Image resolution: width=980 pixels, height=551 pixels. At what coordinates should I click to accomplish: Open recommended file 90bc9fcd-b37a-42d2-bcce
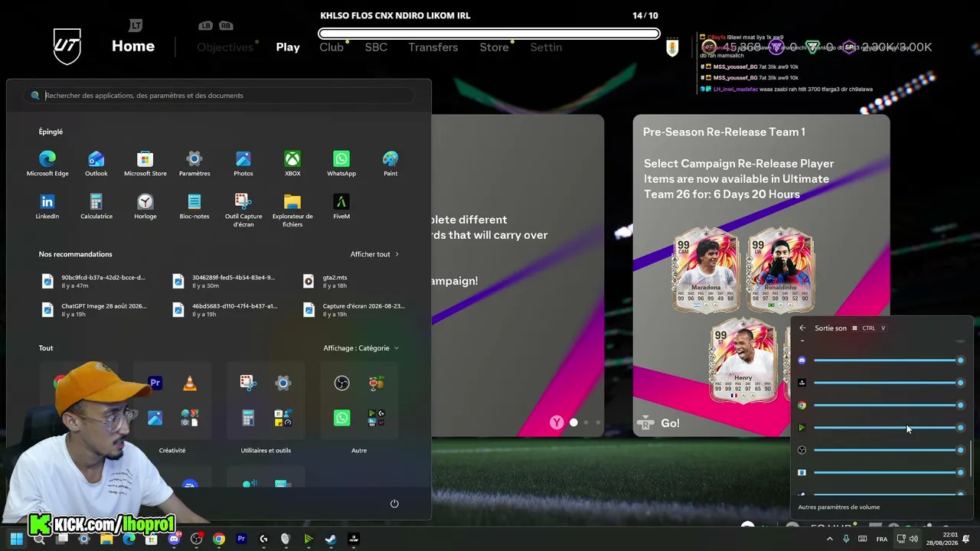[96, 281]
